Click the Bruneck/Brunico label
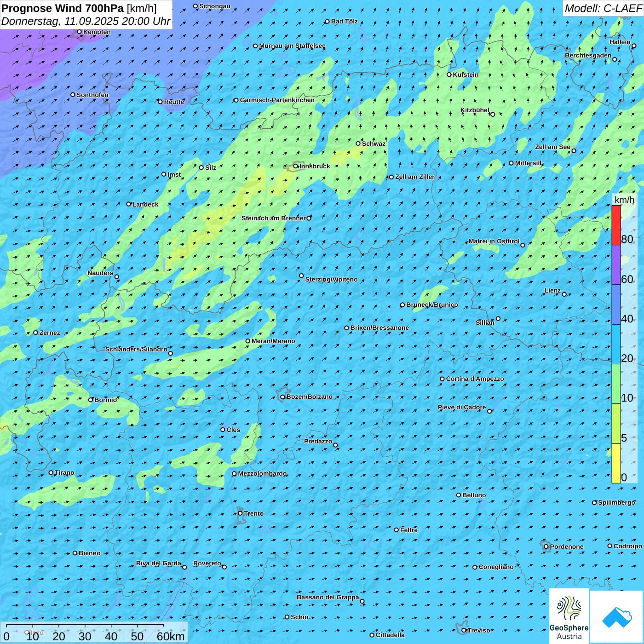 [x=432, y=305]
